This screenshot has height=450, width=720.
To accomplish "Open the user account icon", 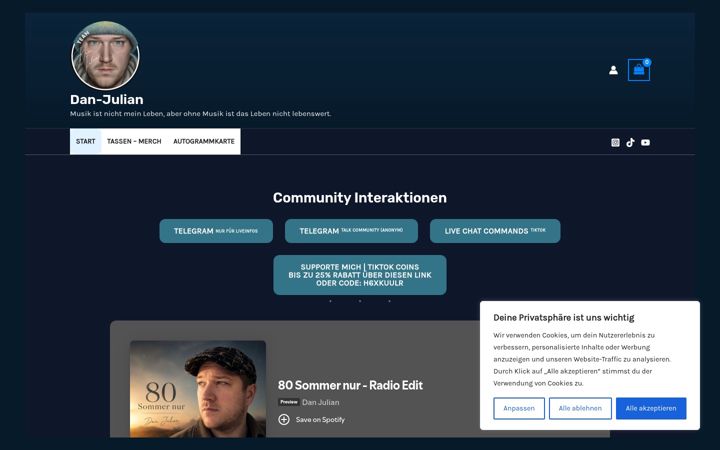I will 613,70.
